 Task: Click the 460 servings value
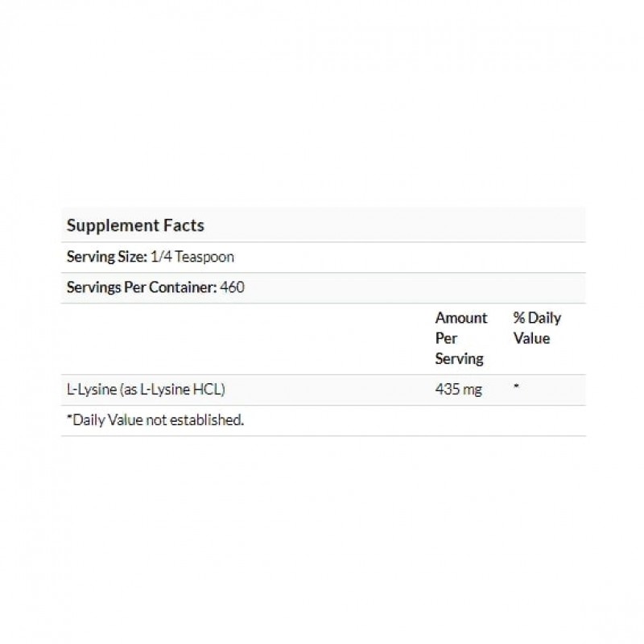coord(233,287)
